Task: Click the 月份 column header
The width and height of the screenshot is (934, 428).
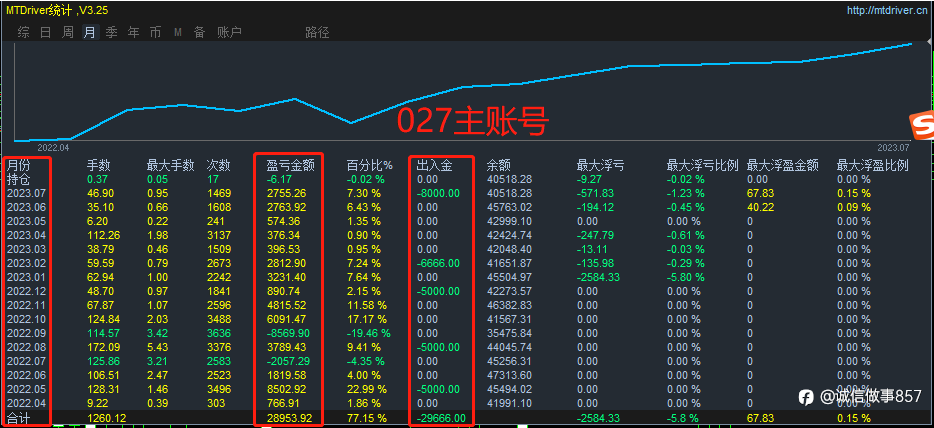Action: (18, 166)
